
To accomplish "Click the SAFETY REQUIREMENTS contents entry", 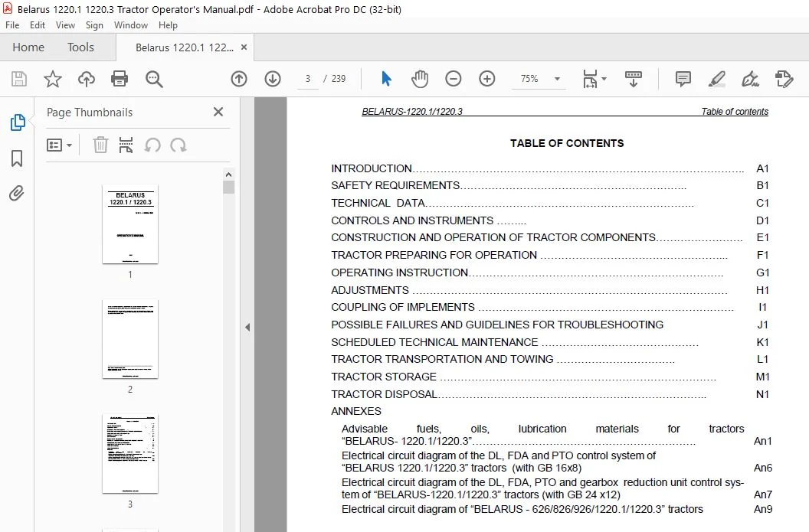I will click(x=550, y=185).
